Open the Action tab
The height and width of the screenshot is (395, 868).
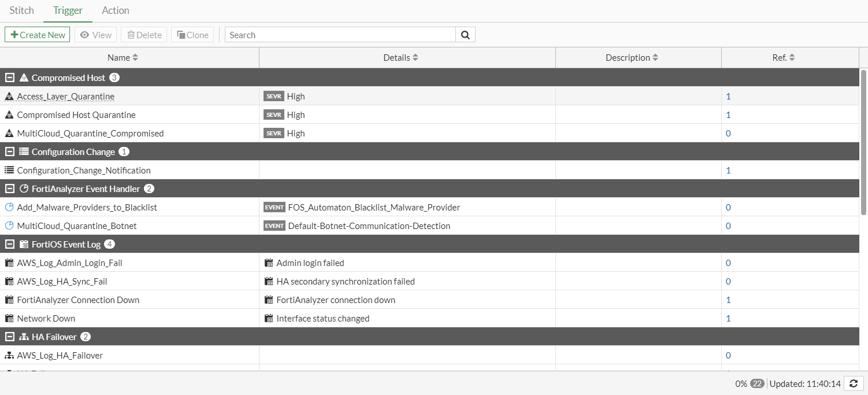tap(115, 10)
